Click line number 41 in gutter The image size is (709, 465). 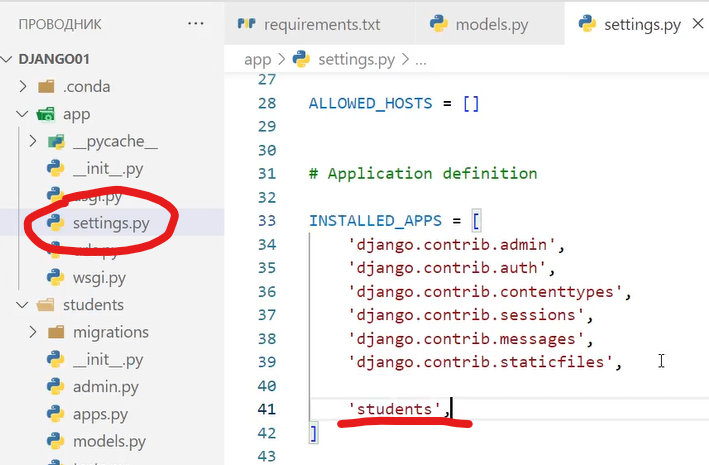coord(266,409)
